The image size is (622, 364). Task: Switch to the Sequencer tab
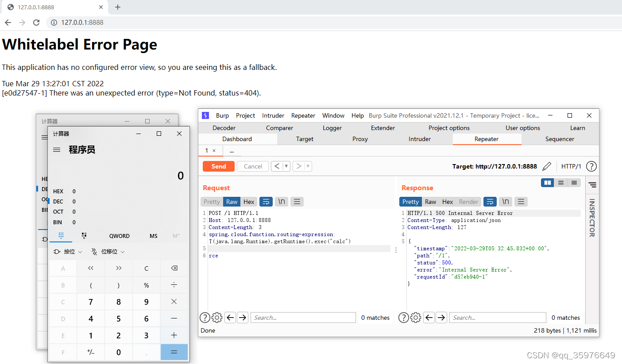pos(560,139)
